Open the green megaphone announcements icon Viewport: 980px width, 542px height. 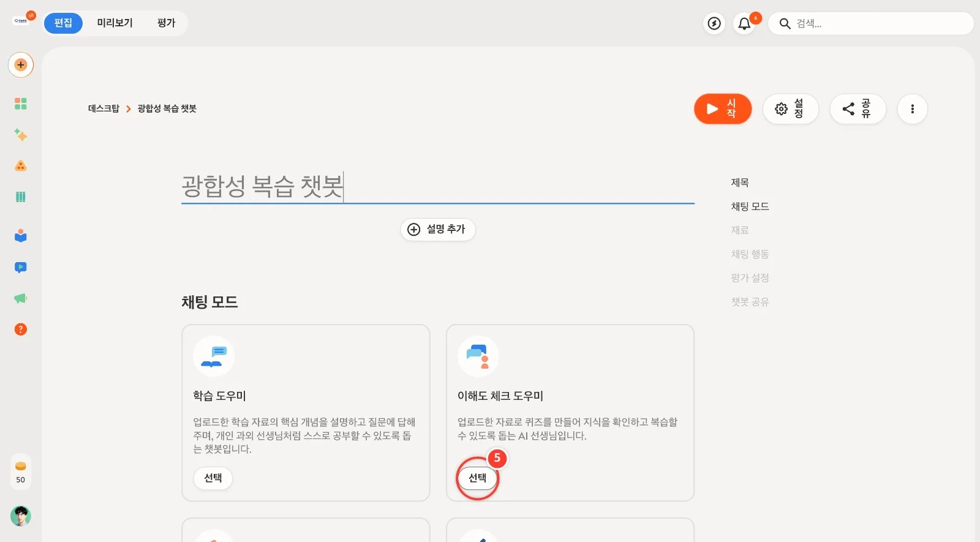coord(21,298)
